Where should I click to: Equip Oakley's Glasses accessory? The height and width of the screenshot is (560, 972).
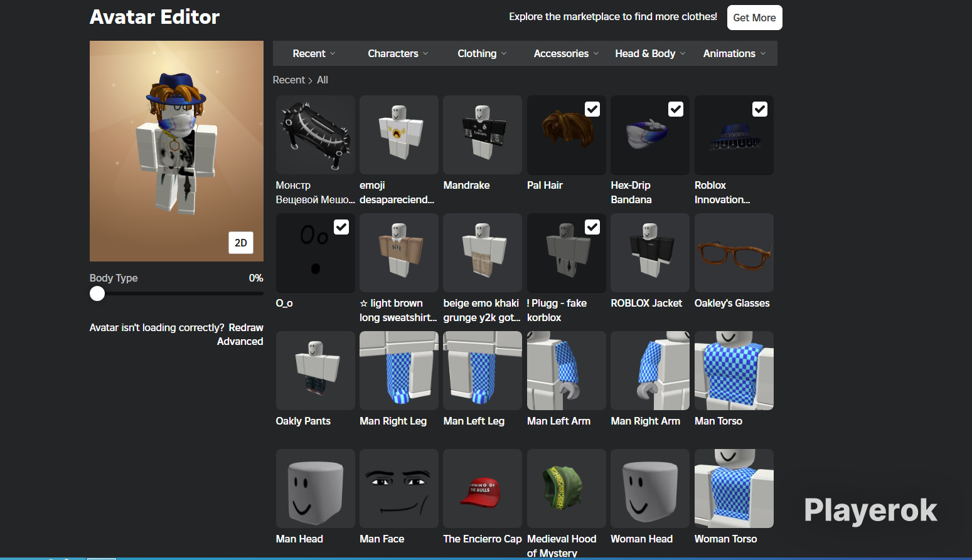point(734,253)
